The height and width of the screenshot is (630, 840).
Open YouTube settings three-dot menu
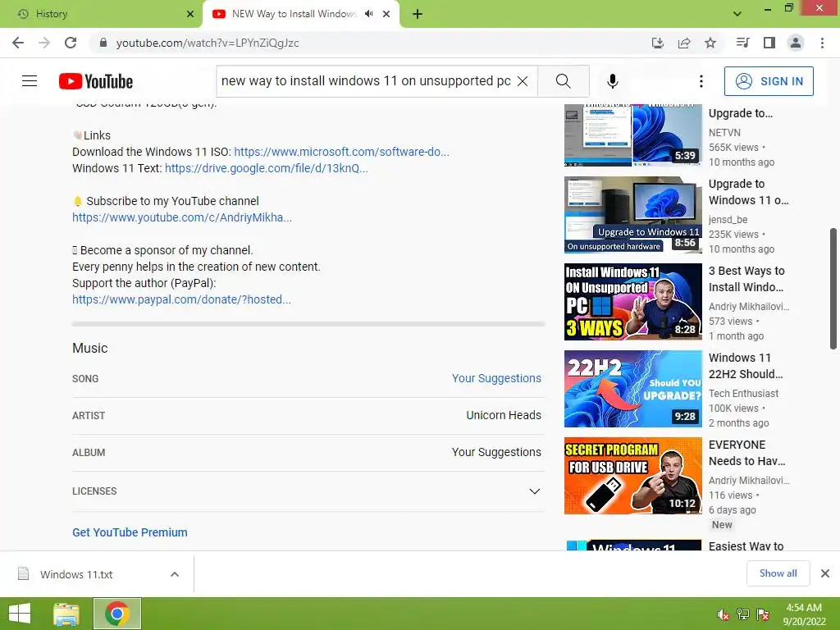(x=701, y=81)
